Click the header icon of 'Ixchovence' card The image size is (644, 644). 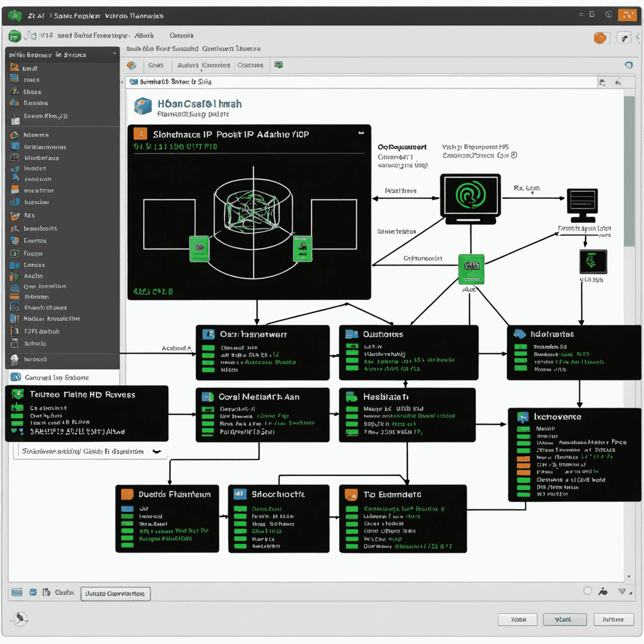point(523,417)
